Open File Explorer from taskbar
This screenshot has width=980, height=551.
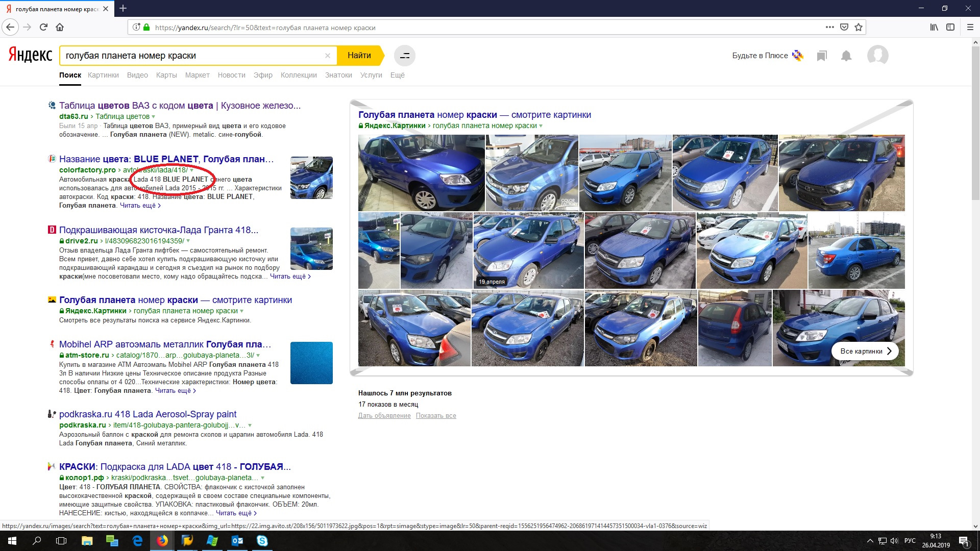tap(87, 541)
